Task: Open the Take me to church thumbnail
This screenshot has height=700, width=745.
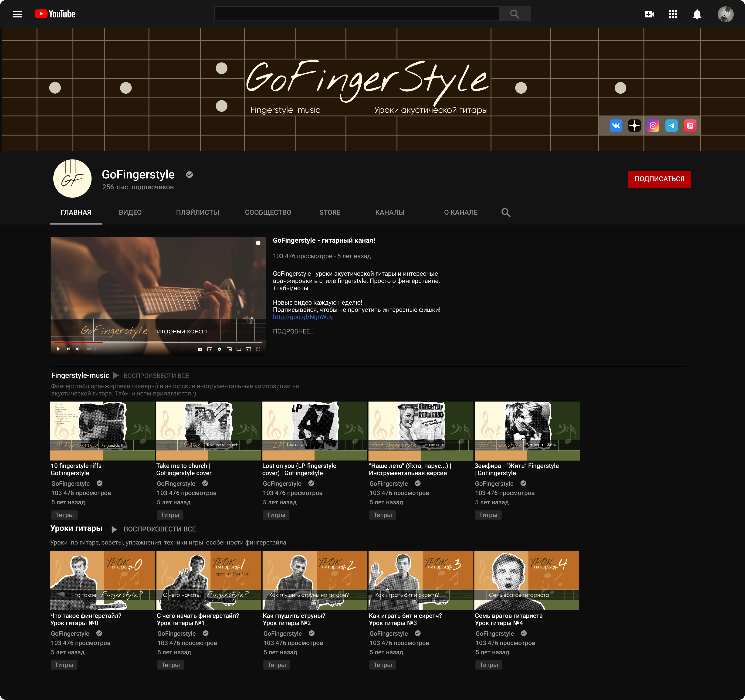Action: pyautogui.click(x=208, y=431)
